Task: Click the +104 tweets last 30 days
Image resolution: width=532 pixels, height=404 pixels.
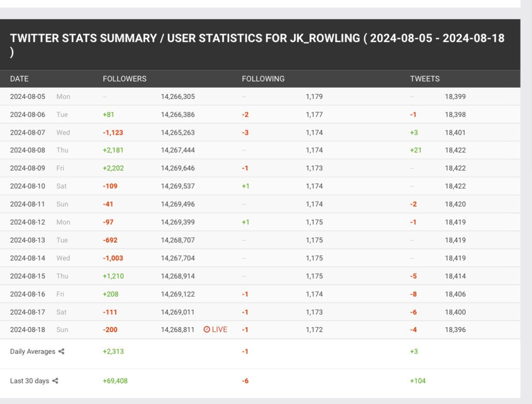Action: pos(417,381)
